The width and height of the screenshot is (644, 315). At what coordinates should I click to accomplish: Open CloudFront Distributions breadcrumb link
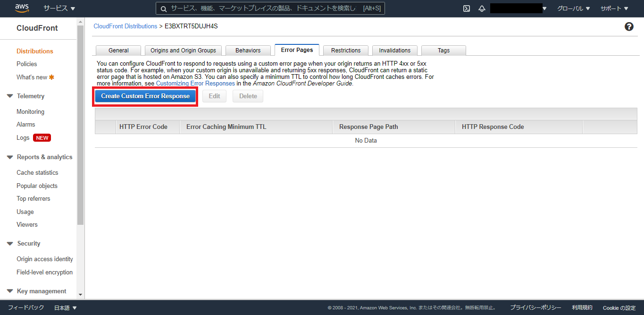coord(125,26)
